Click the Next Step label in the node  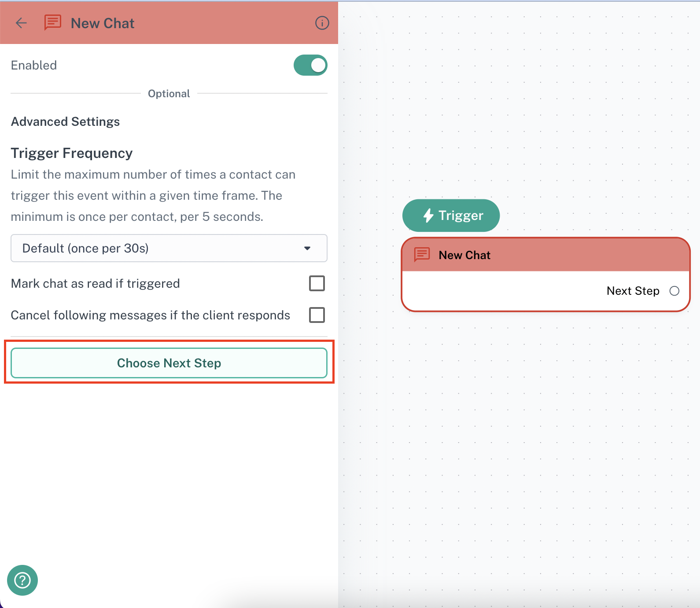(x=633, y=291)
